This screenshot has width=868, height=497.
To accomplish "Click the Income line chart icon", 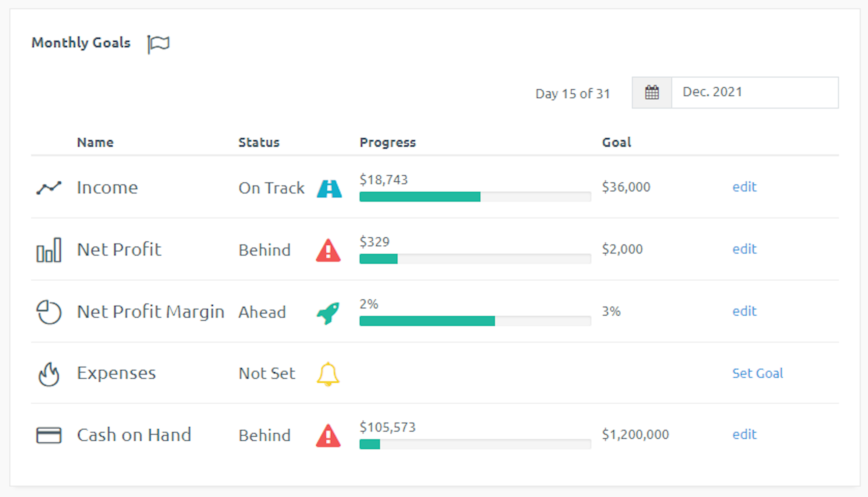I will pos(49,188).
